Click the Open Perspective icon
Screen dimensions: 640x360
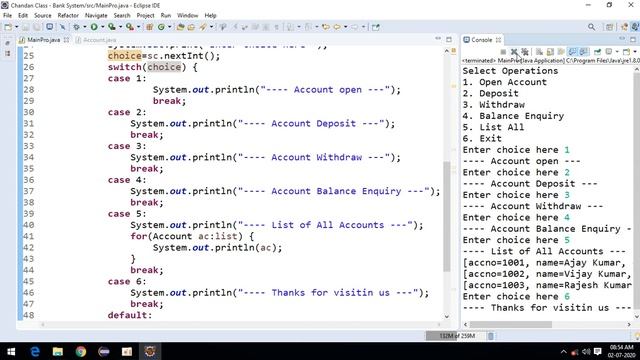[609, 27]
